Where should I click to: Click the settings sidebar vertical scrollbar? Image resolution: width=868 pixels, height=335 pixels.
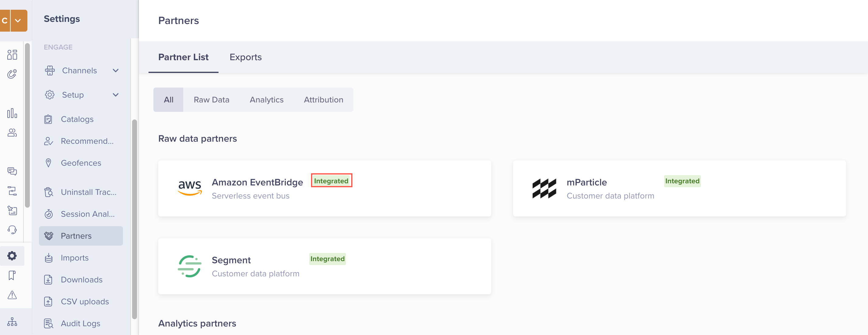(x=135, y=219)
